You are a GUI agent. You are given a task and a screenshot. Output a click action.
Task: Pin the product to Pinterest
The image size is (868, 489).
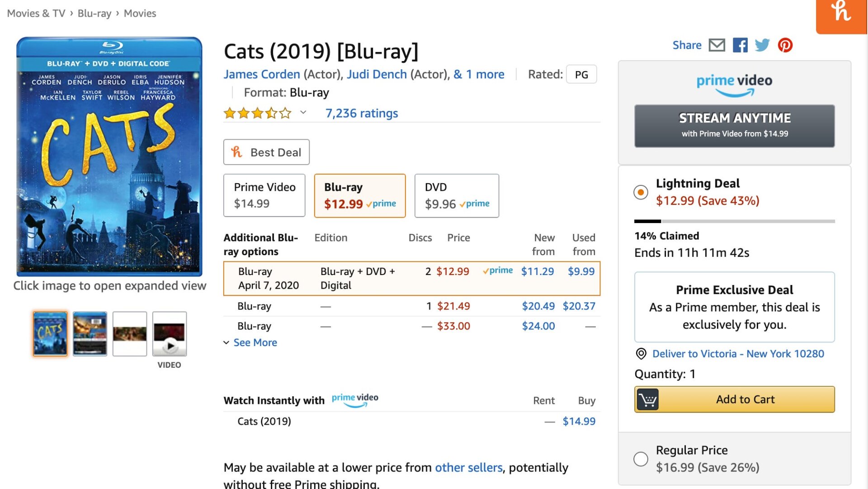(785, 45)
